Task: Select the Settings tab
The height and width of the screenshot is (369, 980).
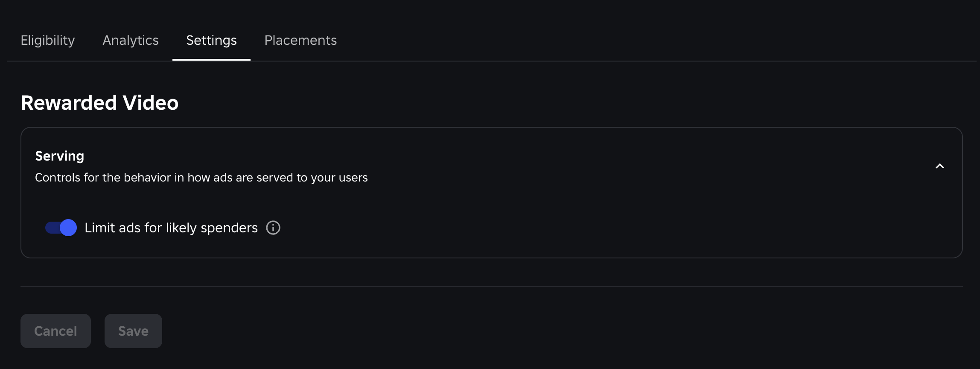Action: (211, 40)
